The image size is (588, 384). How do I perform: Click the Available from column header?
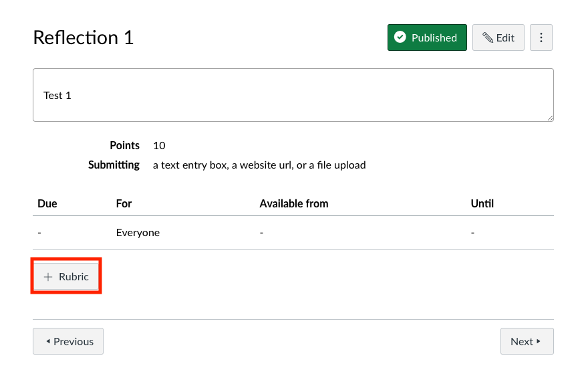[x=294, y=203]
